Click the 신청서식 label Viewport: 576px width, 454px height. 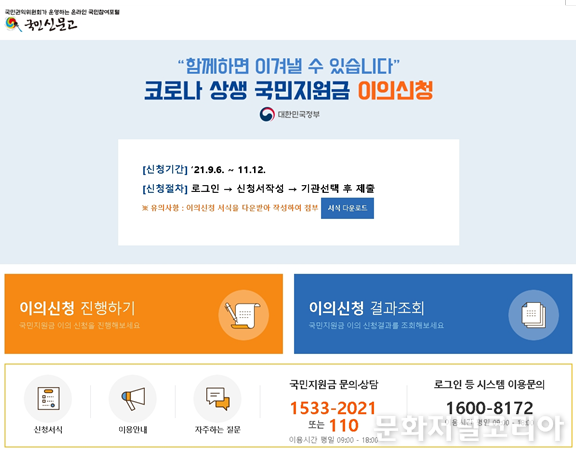tap(48, 429)
